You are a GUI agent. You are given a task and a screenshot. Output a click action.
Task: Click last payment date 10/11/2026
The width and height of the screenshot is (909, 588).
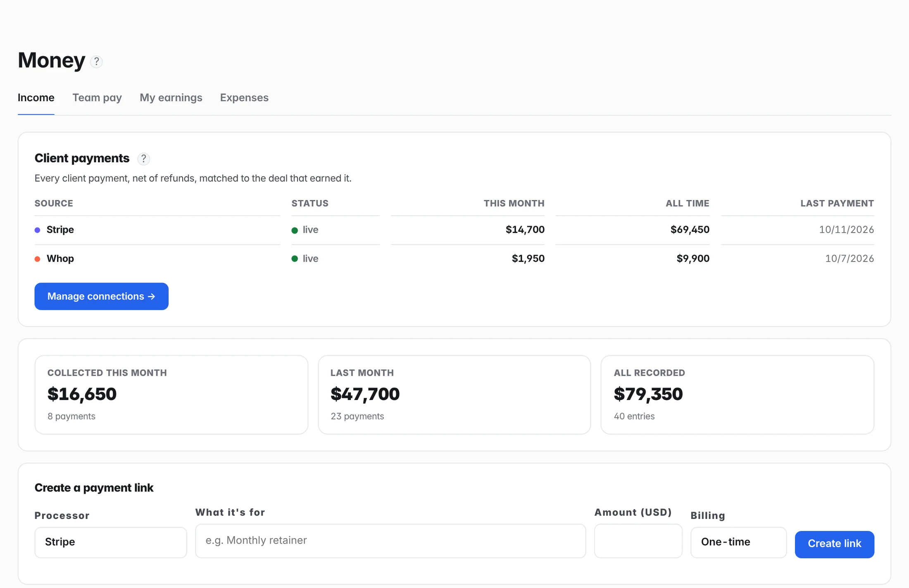pos(847,230)
